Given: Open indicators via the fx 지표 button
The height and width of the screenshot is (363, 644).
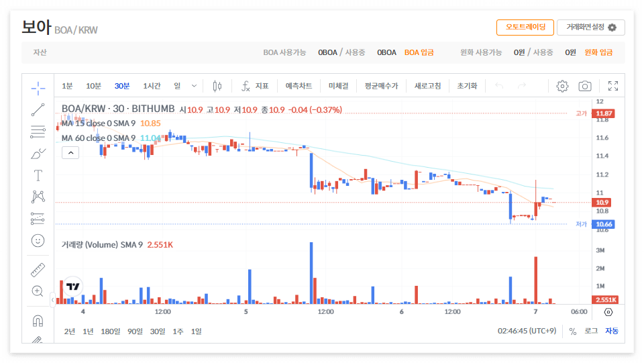Looking at the screenshot, I should coord(255,86).
